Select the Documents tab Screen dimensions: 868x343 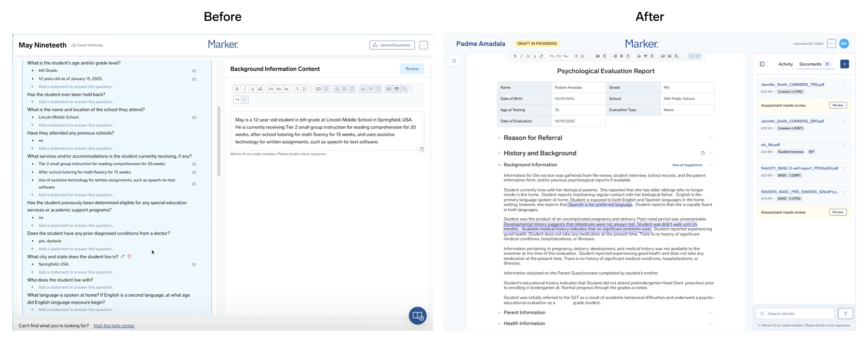(810, 64)
